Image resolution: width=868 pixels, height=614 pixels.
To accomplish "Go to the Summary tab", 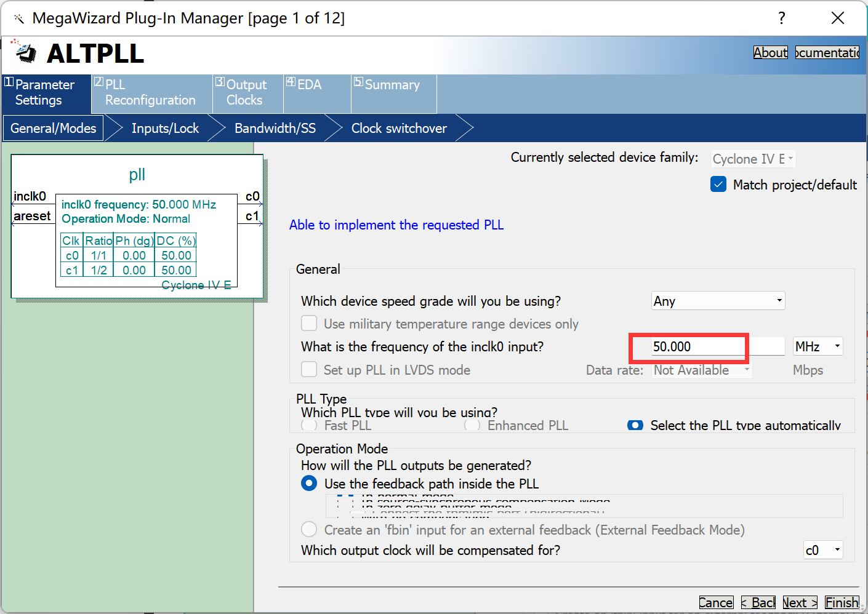I will (393, 94).
